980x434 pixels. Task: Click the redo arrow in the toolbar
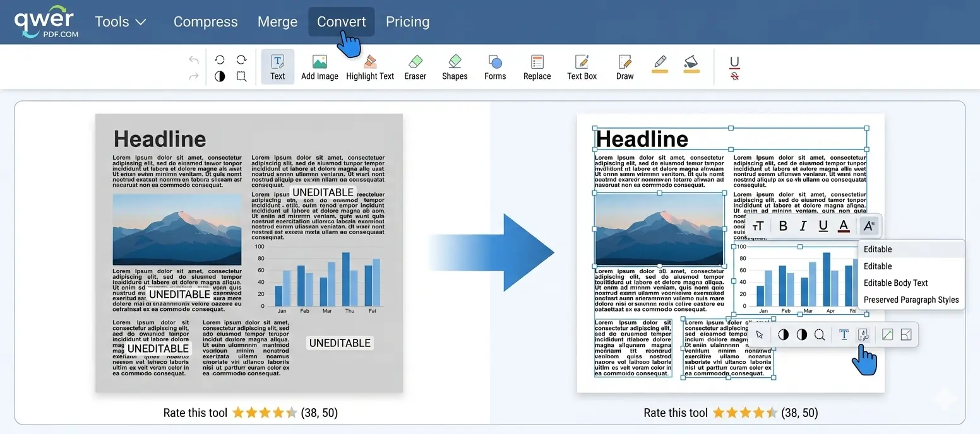[194, 76]
